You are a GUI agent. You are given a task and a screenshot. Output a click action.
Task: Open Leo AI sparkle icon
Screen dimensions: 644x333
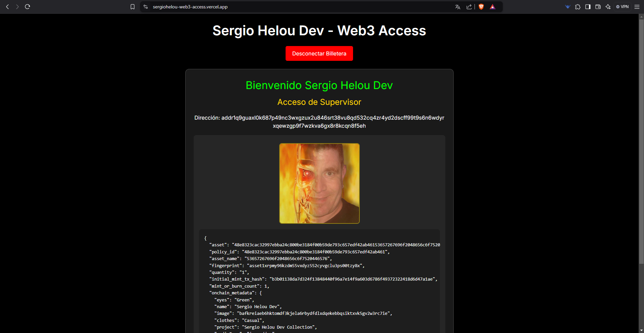[608, 7]
